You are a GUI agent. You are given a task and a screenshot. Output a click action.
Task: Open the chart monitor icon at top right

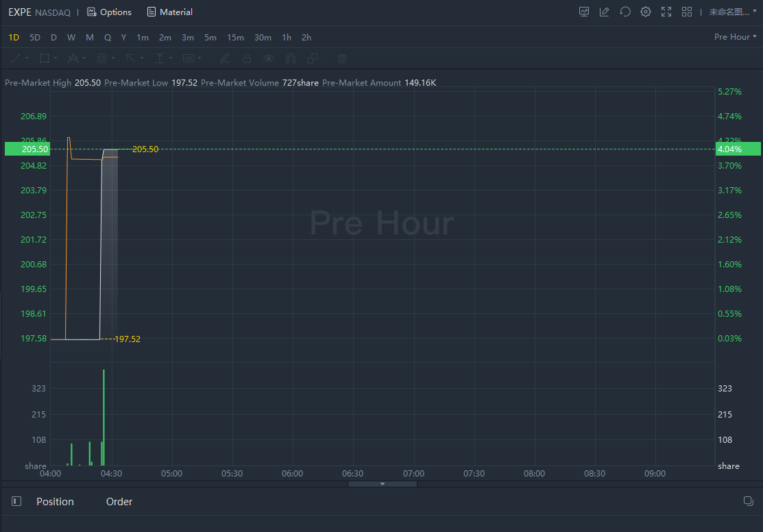click(584, 12)
